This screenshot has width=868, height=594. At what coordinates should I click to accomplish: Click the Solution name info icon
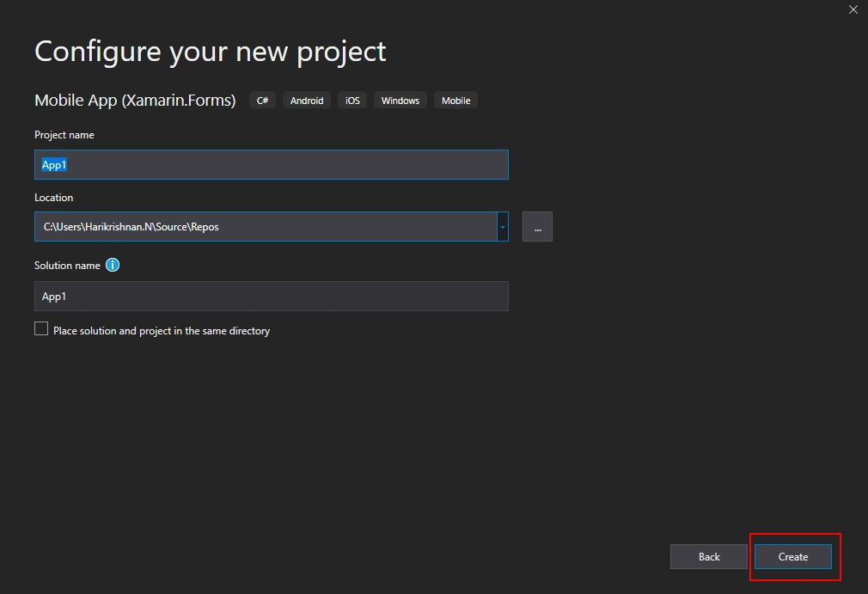coord(113,265)
